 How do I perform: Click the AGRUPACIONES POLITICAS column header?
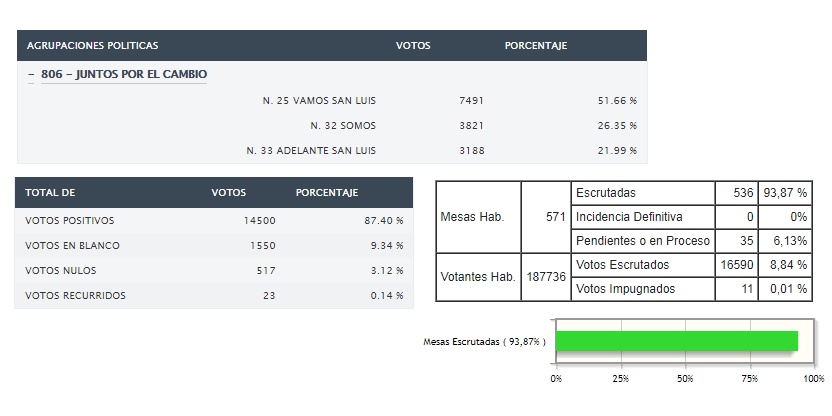(92, 46)
